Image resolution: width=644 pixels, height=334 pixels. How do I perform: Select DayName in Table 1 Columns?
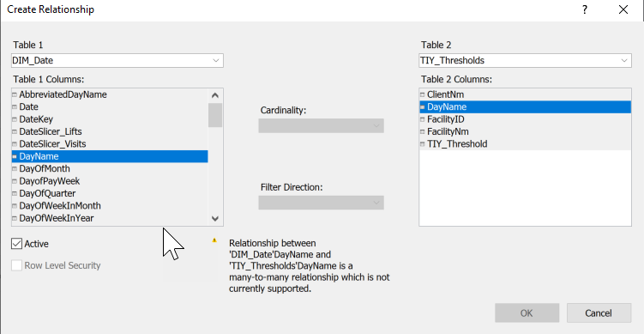(110, 156)
